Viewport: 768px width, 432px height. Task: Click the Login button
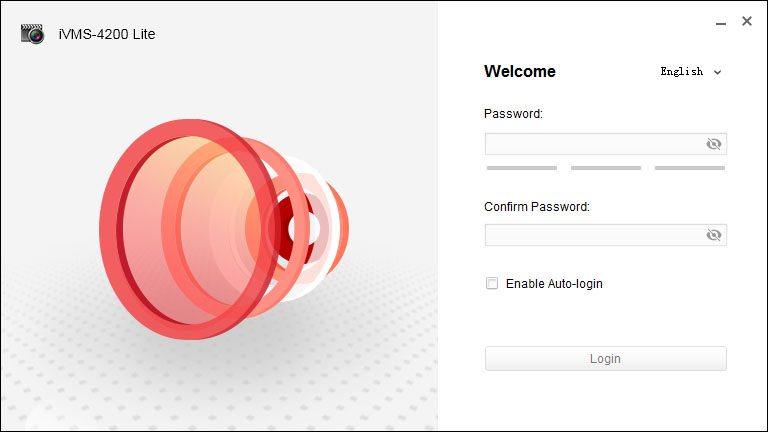tap(606, 359)
